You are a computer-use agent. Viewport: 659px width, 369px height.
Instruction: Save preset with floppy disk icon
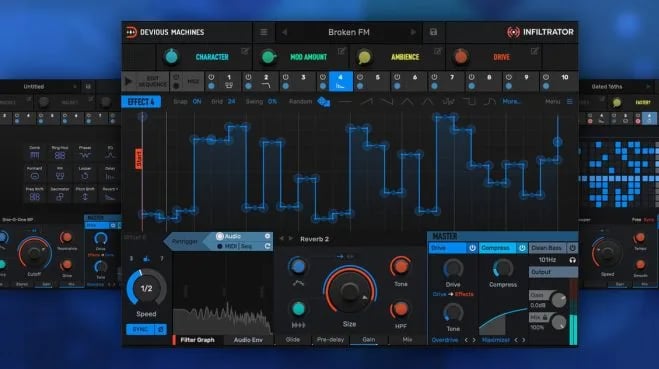point(433,32)
